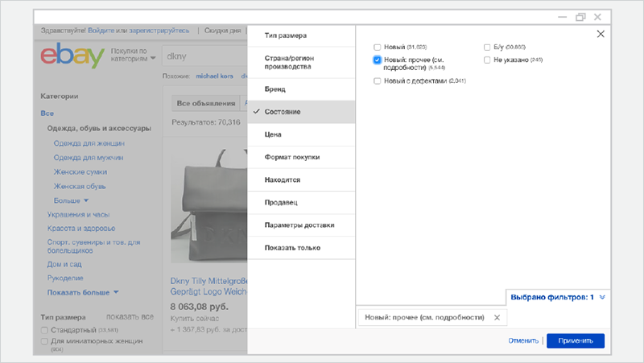
Task: Open 'Женские сумки' category
Action: coord(80,172)
